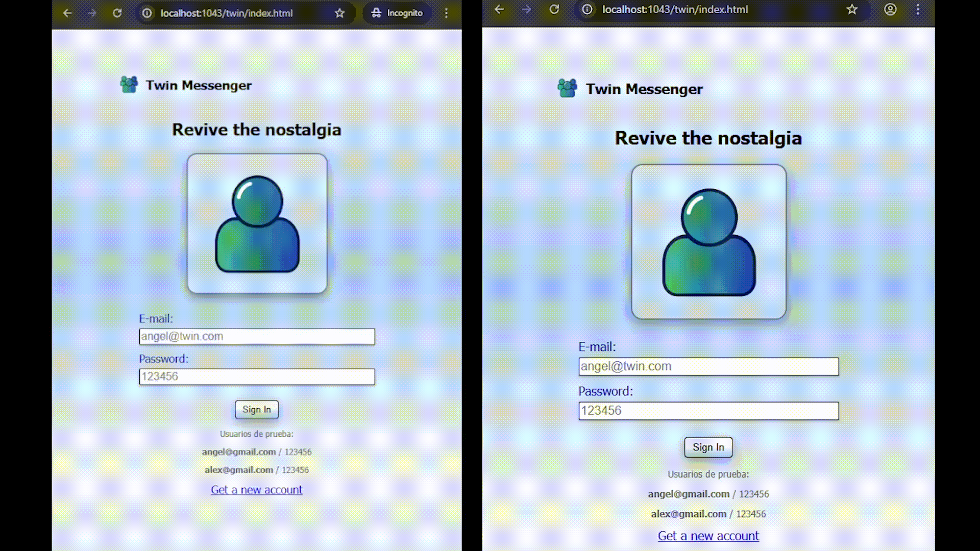Reload page in the incognito window
The image size is (980, 551).
point(117,13)
